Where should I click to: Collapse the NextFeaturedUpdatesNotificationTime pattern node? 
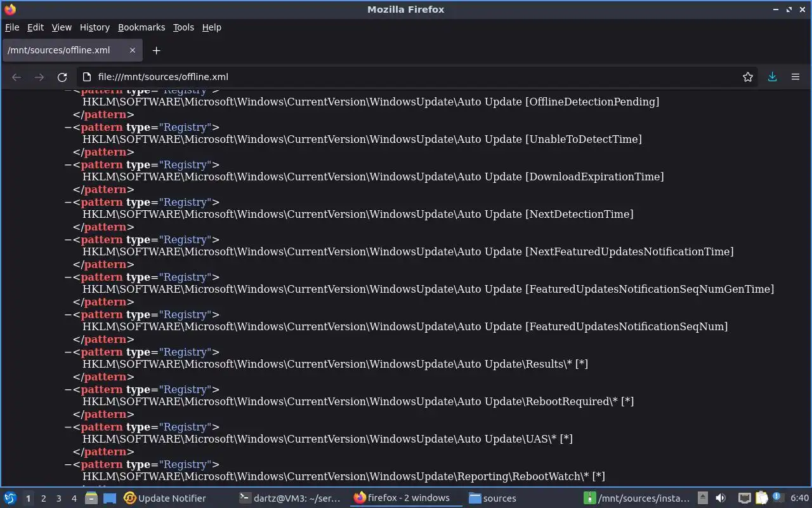coord(68,239)
